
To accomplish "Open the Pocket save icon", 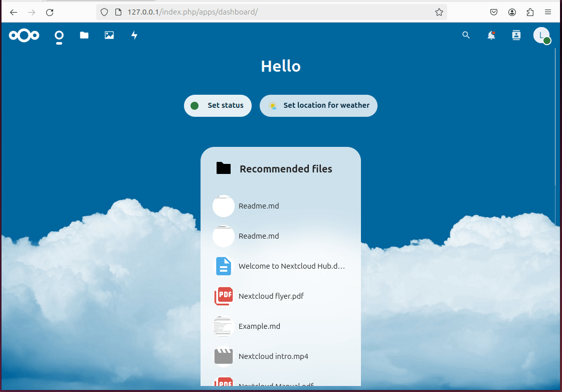I will (494, 12).
